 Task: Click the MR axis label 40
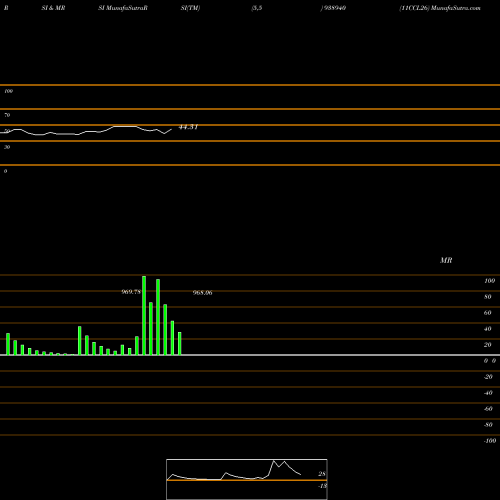tap(488, 329)
